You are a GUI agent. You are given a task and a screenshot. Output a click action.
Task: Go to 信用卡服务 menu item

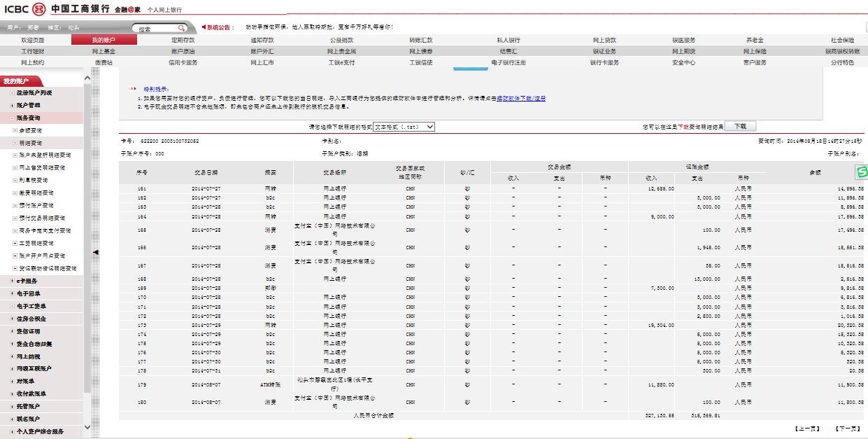[183, 62]
